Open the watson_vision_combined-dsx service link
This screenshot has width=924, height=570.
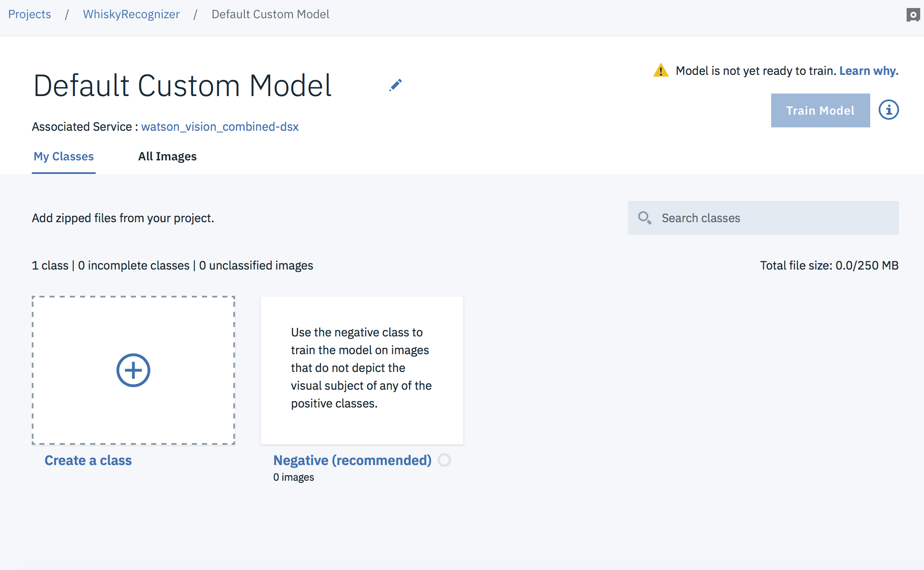[x=220, y=127]
